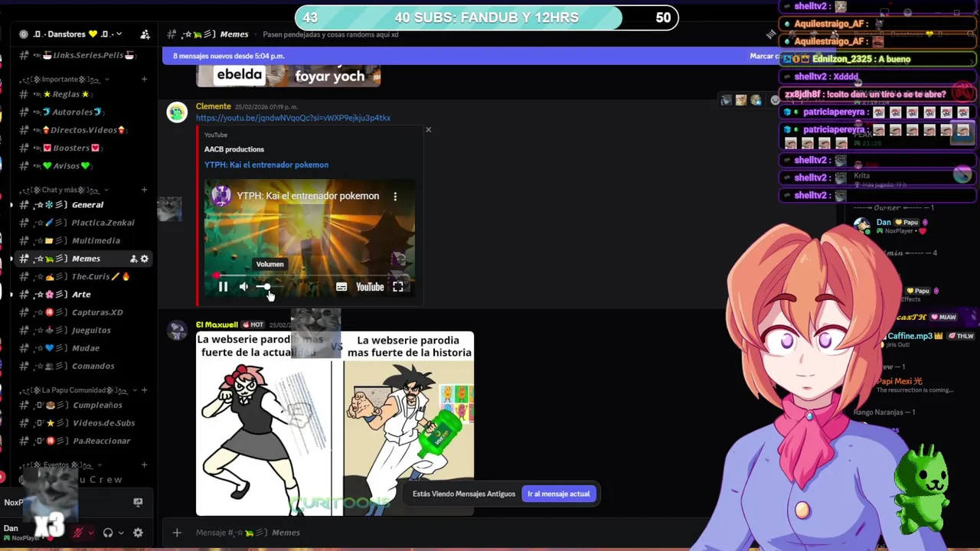Collapse the Chat y más category
The height and width of the screenshot is (551, 980).
coord(64,190)
